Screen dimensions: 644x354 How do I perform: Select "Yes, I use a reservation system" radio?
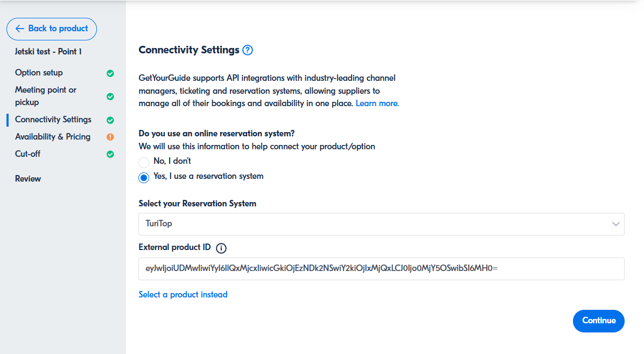tap(144, 177)
